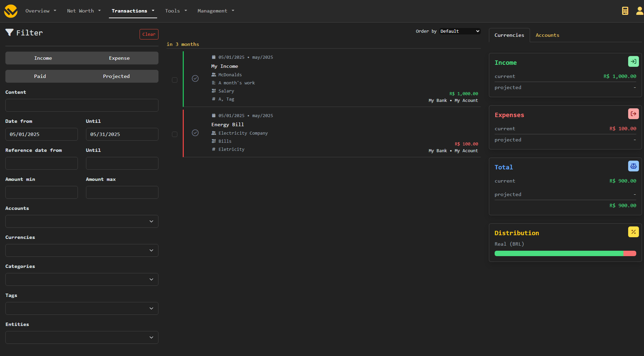Open the Net Worth menu
Viewport: 644px width, 356px height.
click(84, 11)
